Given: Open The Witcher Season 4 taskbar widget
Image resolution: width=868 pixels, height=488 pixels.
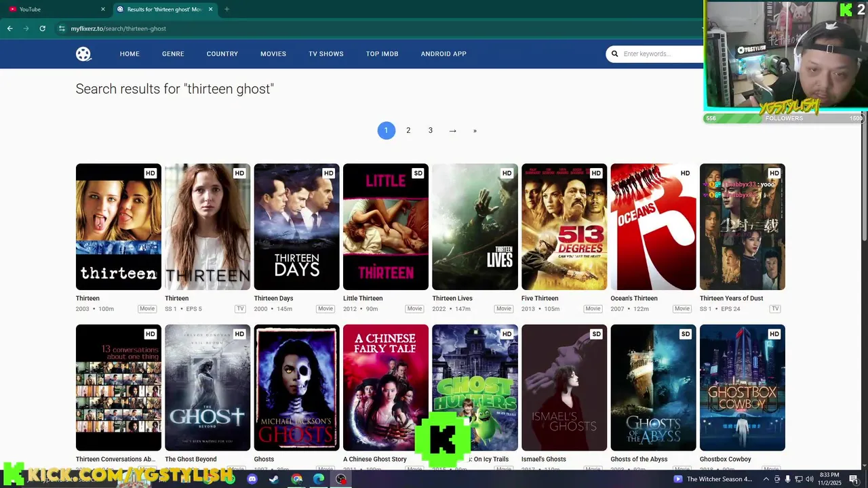Looking at the screenshot, I should click(x=712, y=479).
